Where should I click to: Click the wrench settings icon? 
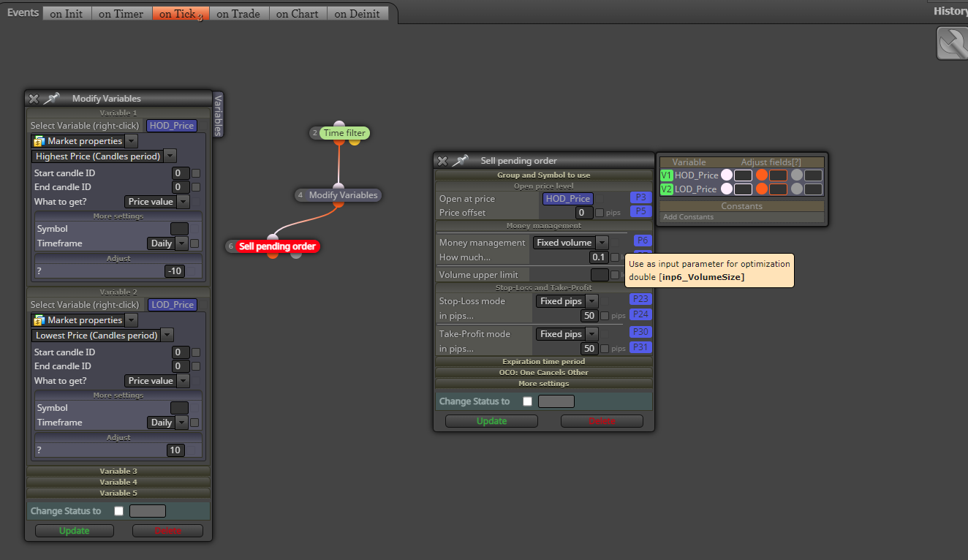point(953,44)
